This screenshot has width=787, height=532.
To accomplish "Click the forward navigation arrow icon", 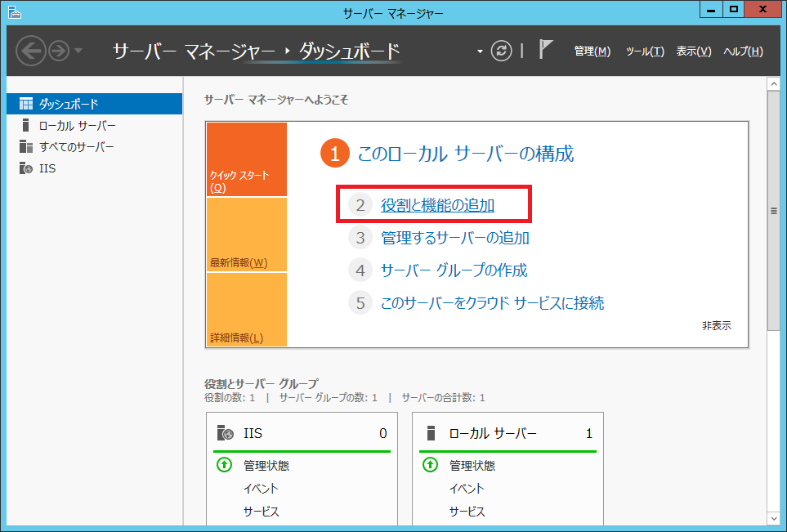I will (58, 51).
